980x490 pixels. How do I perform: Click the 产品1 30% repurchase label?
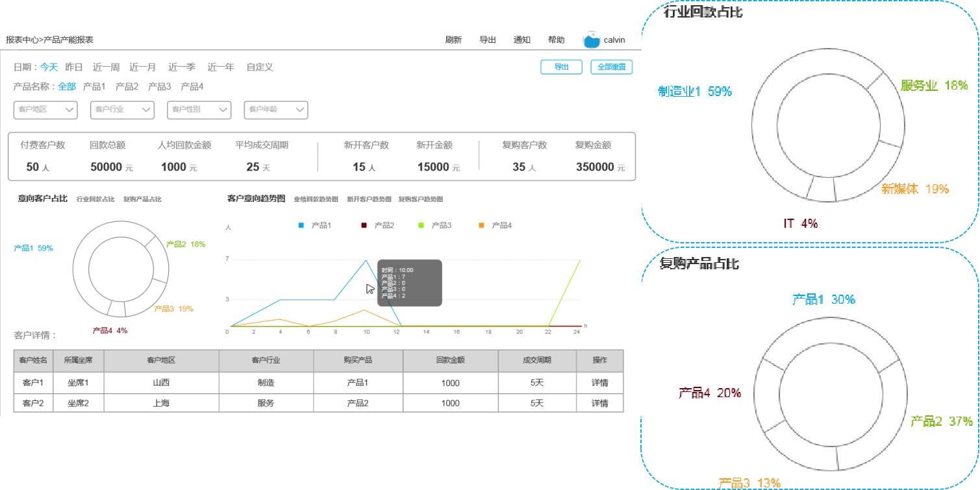pyautogui.click(x=823, y=299)
